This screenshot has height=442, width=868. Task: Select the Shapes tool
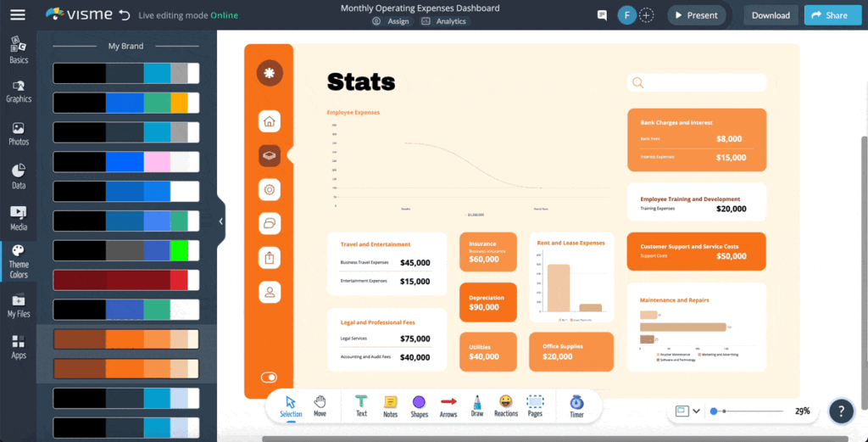point(419,406)
